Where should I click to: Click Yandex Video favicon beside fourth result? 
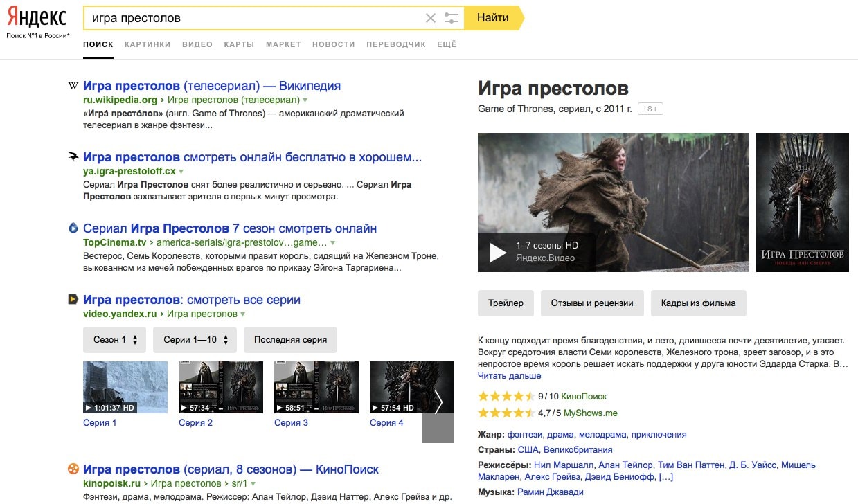(73, 300)
